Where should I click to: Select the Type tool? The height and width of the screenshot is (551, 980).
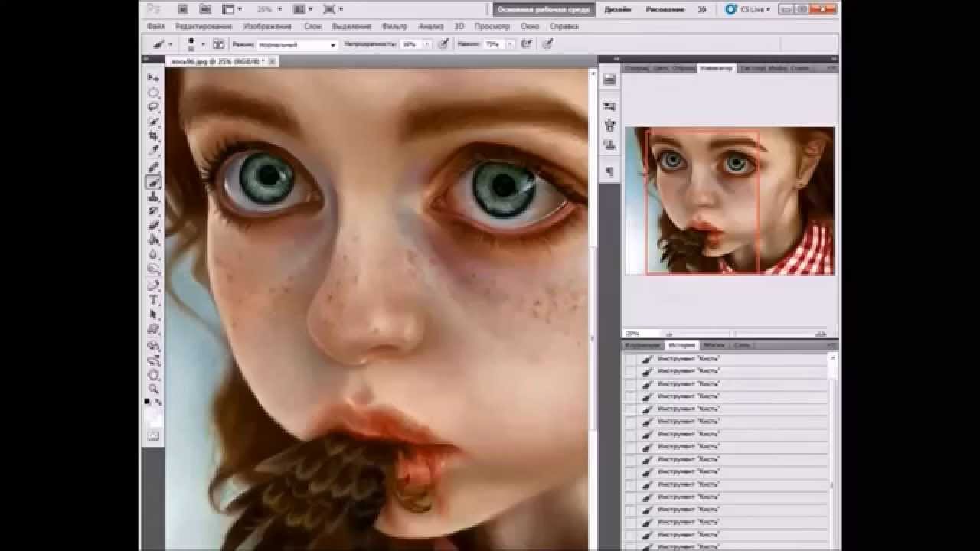[x=153, y=299]
